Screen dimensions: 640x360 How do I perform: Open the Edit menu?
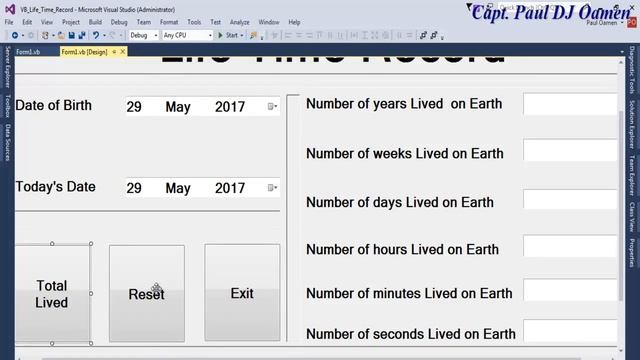(x=27, y=22)
